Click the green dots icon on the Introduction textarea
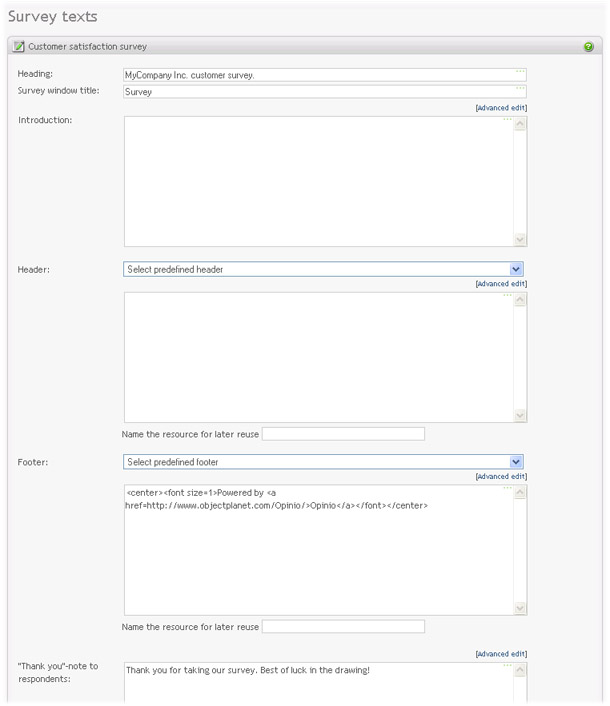This screenshot has width=610, height=706. click(507, 119)
